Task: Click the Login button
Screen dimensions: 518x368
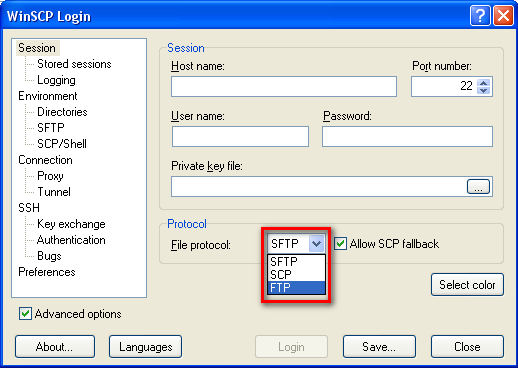Action: point(291,347)
